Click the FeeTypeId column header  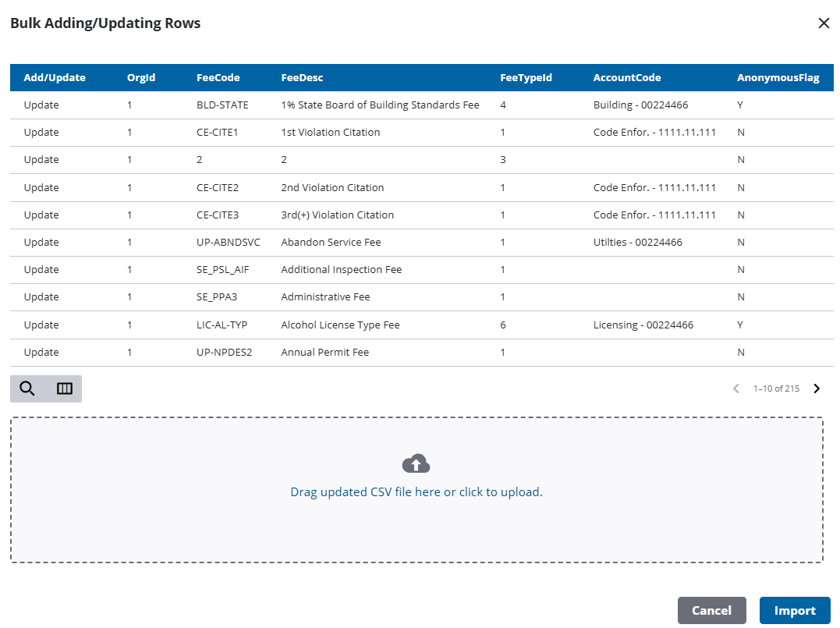tap(526, 78)
